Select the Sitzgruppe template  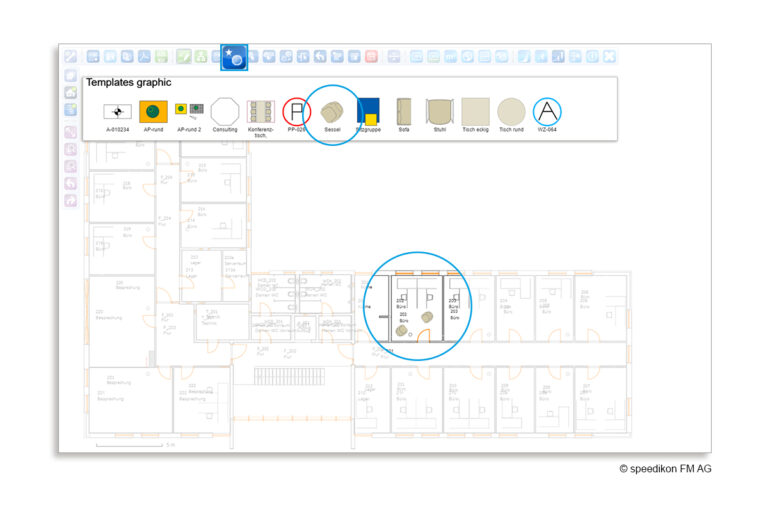(368, 111)
